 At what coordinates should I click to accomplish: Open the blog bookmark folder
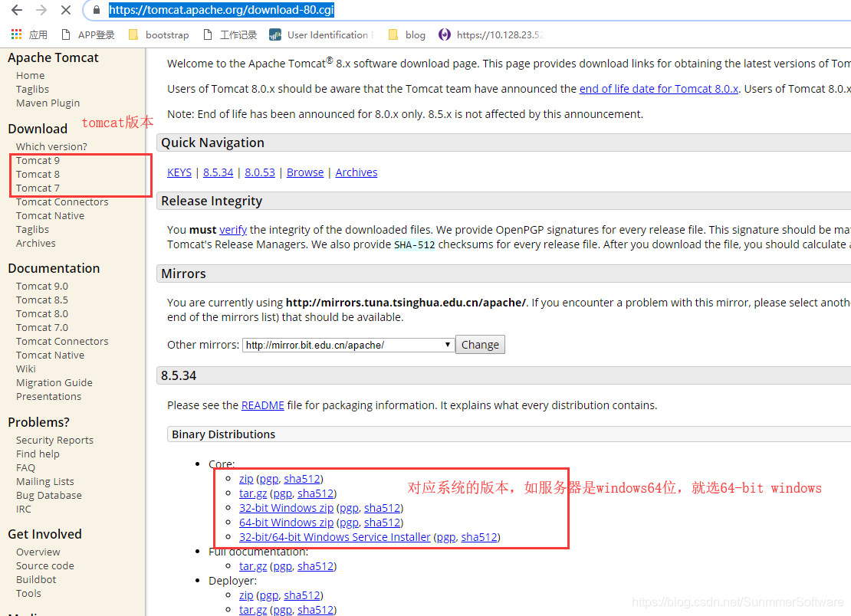point(407,34)
